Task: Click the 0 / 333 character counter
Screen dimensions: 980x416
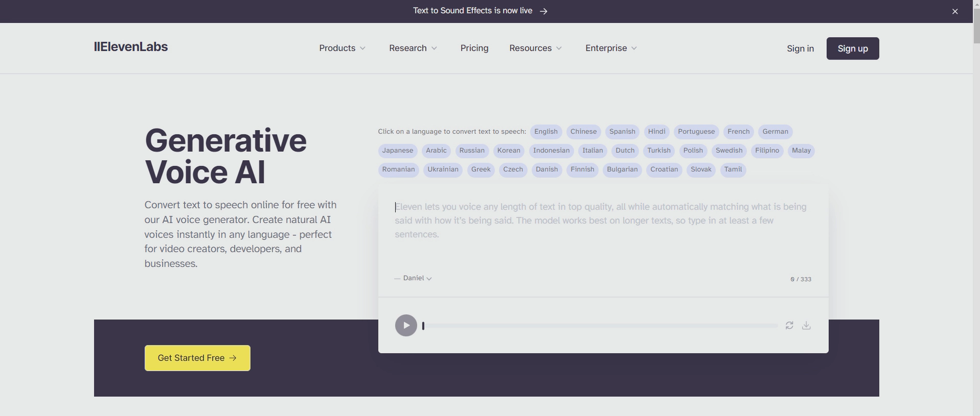Action: click(801, 279)
